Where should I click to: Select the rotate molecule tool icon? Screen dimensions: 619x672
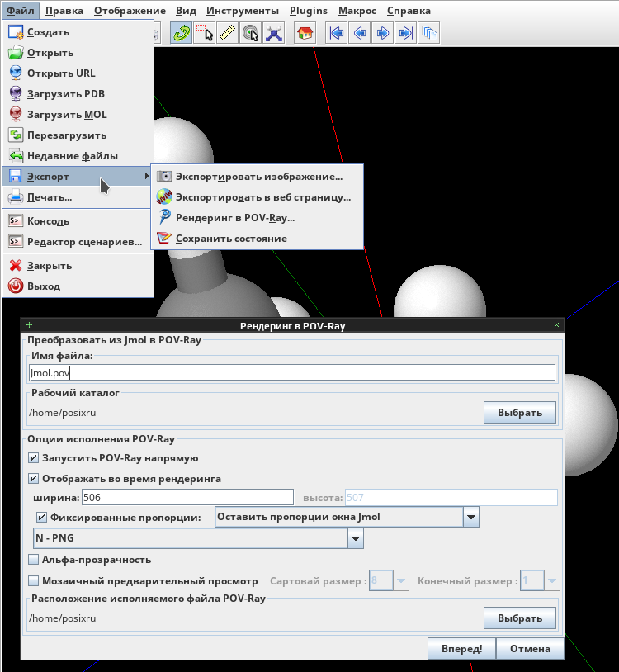click(x=181, y=33)
